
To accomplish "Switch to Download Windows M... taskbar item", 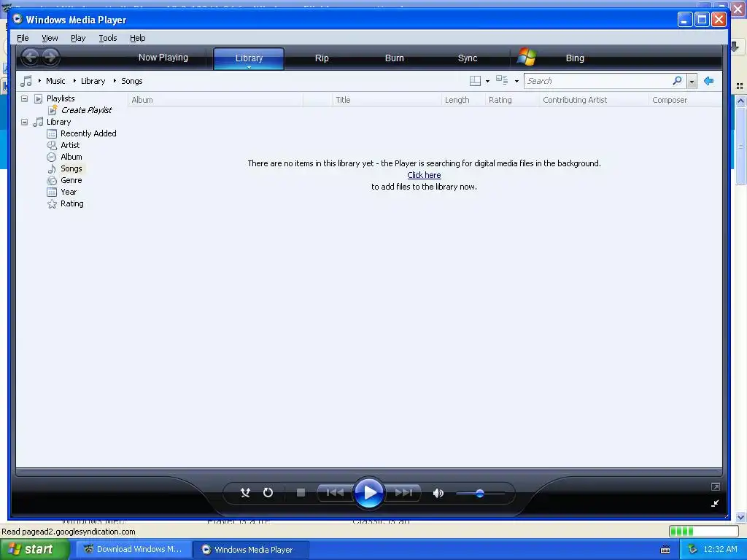I will click(134, 550).
